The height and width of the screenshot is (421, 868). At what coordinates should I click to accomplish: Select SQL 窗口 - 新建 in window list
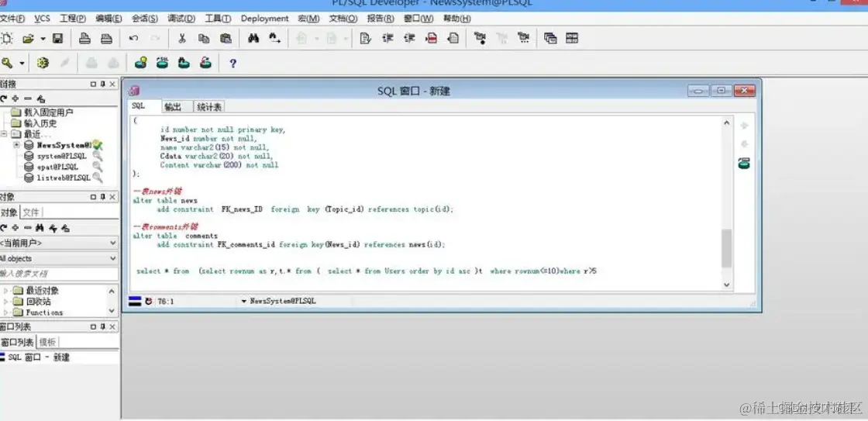(x=39, y=357)
